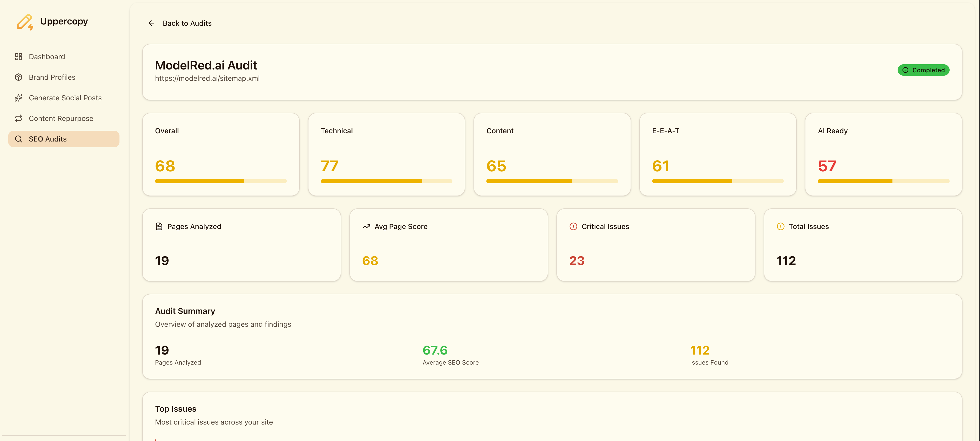The width and height of the screenshot is (980, 441).
Task: Click the Critical Issues red alert icon
Action: (x=573, y=227)
